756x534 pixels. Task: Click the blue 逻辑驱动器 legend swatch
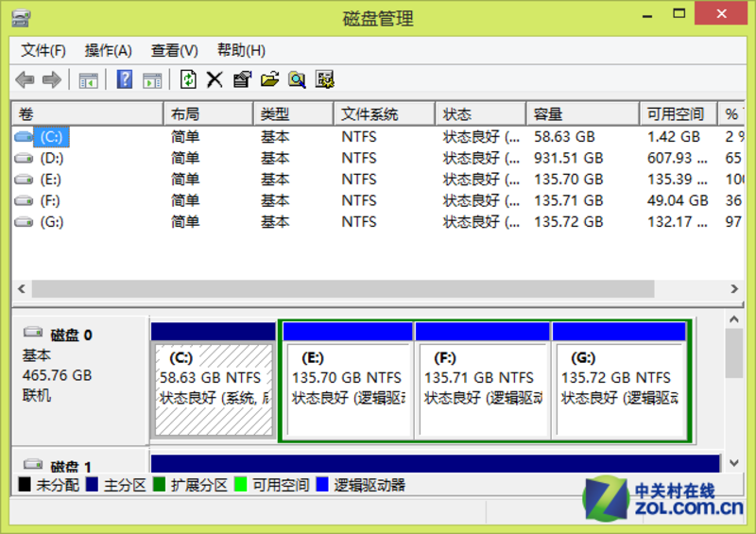click(x=322, y=484)
